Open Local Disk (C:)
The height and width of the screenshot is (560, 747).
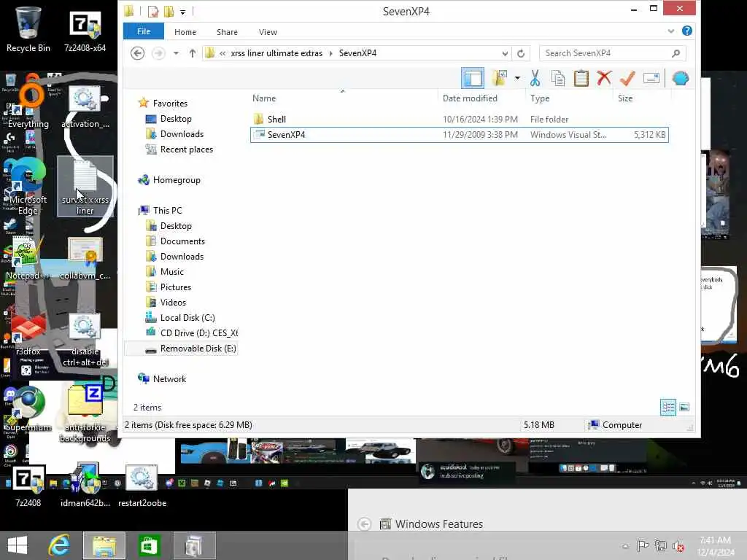tap(180, 318)
